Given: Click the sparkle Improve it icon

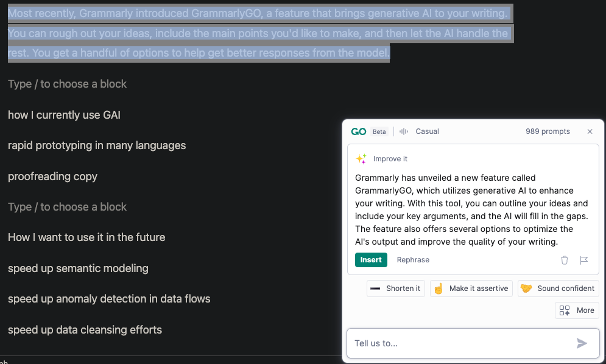Looking at the screenshot, I should tap(361, 159).
